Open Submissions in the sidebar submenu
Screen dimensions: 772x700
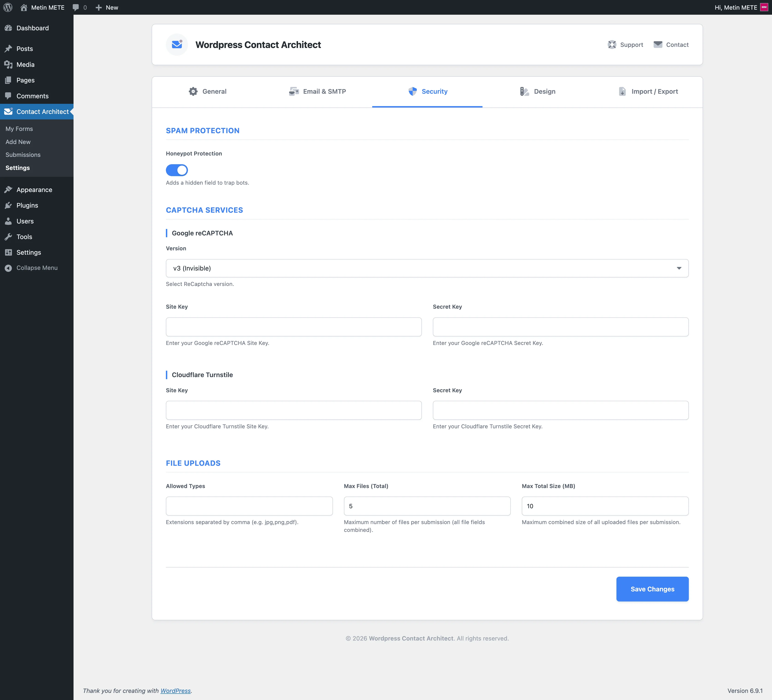(23, 155)
